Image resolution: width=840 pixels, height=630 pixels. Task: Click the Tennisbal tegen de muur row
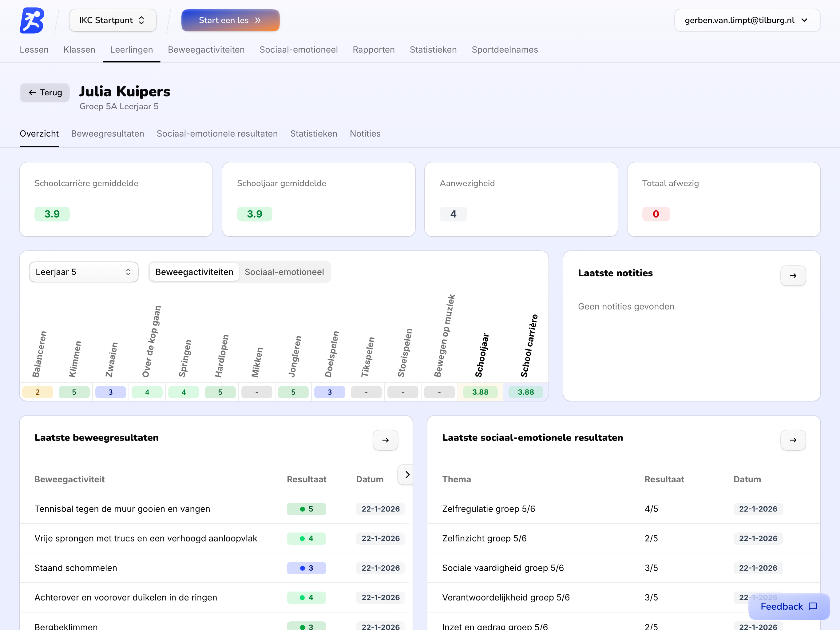point(122,509)
